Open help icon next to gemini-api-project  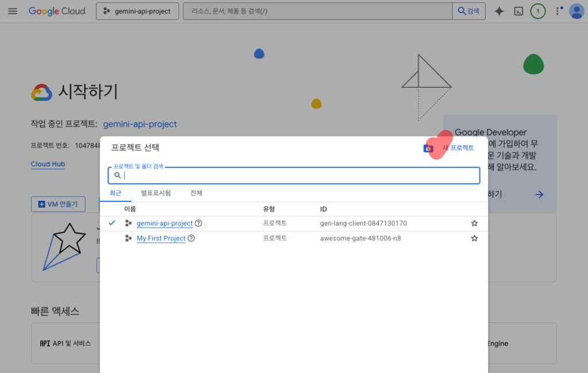click(199, 223)
